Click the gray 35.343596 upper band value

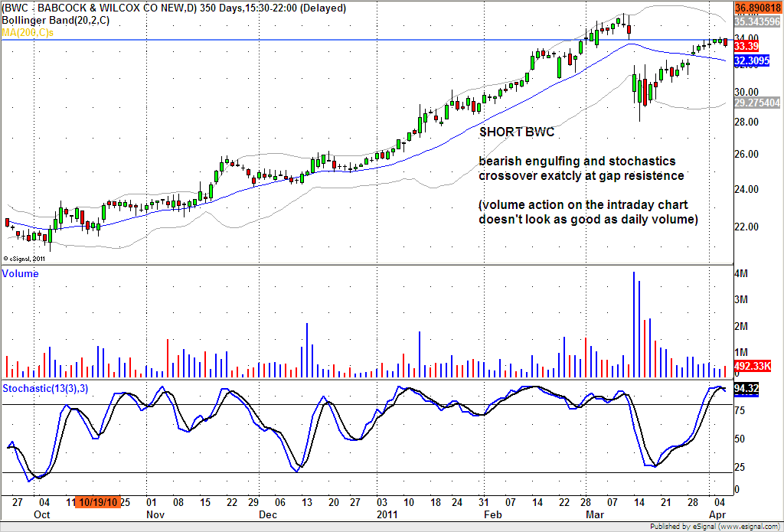coord(758,21)
